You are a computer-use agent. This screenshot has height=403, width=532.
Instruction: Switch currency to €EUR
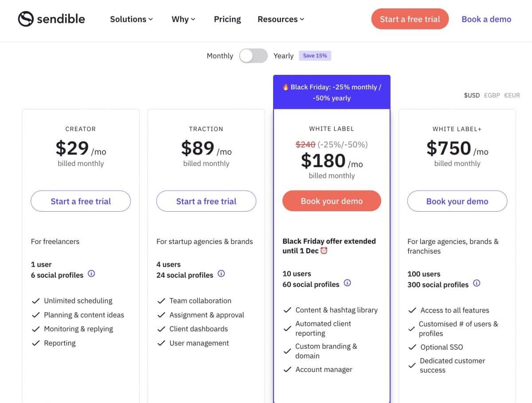pyautogui.click(x=512, y=95)
